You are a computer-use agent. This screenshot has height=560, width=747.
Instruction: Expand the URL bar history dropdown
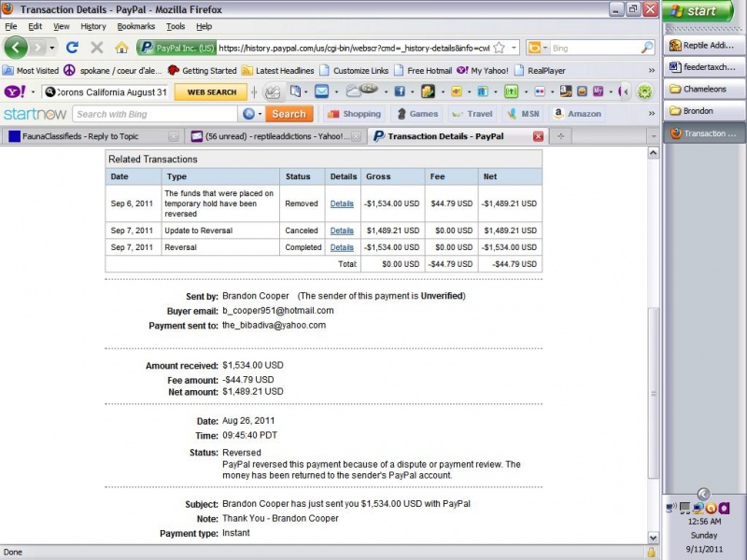[x=514, y=48]
